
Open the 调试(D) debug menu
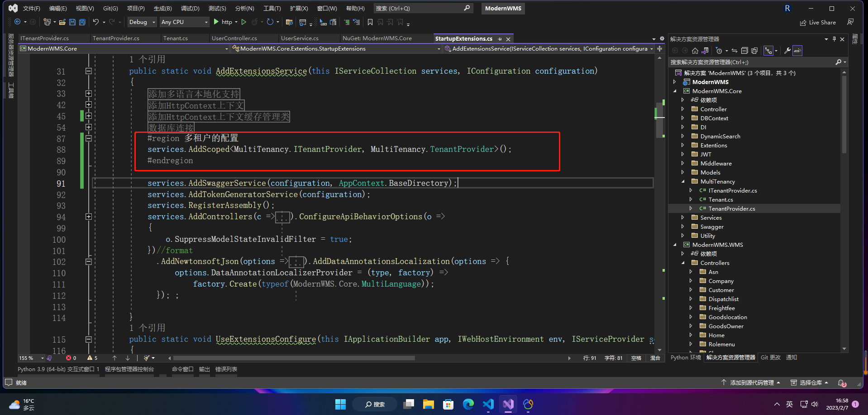190,8
